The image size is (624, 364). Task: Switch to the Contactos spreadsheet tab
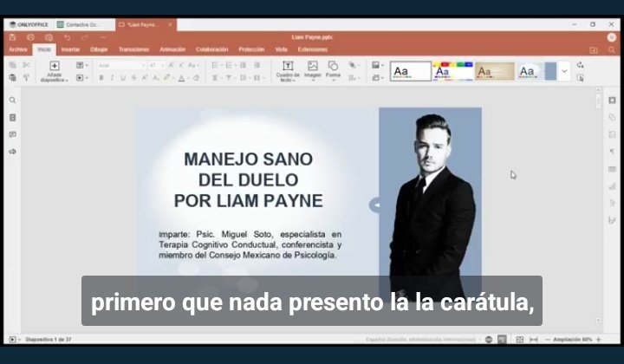pos(83,24)
